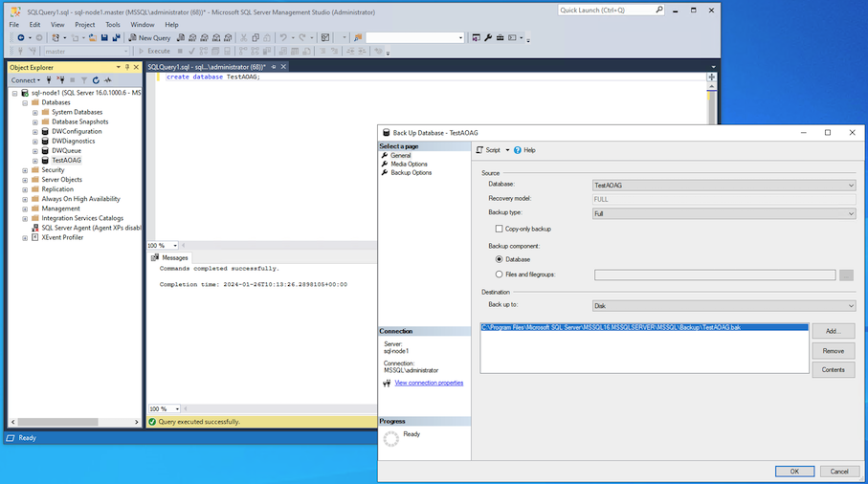Image resolution: width=868 pixels, height=484 pixels.
Task: Select the Database backup component radio
Action: (499, 259)
